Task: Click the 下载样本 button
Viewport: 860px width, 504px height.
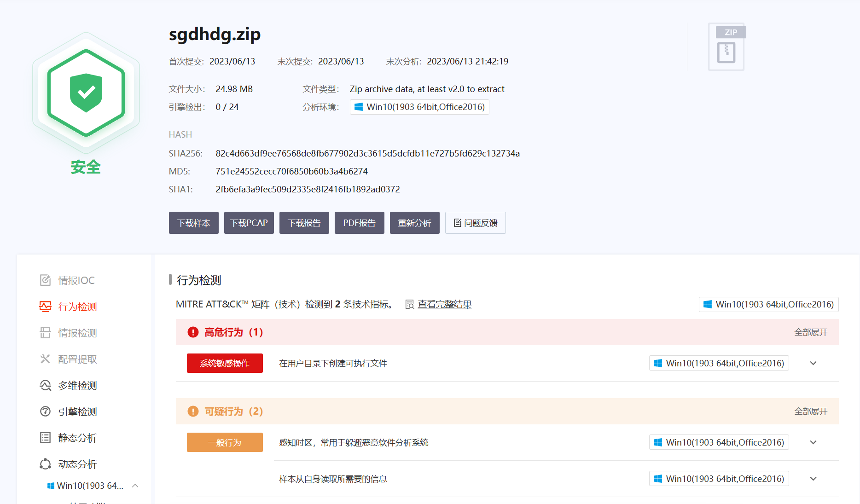Action: tap(194, 223)
